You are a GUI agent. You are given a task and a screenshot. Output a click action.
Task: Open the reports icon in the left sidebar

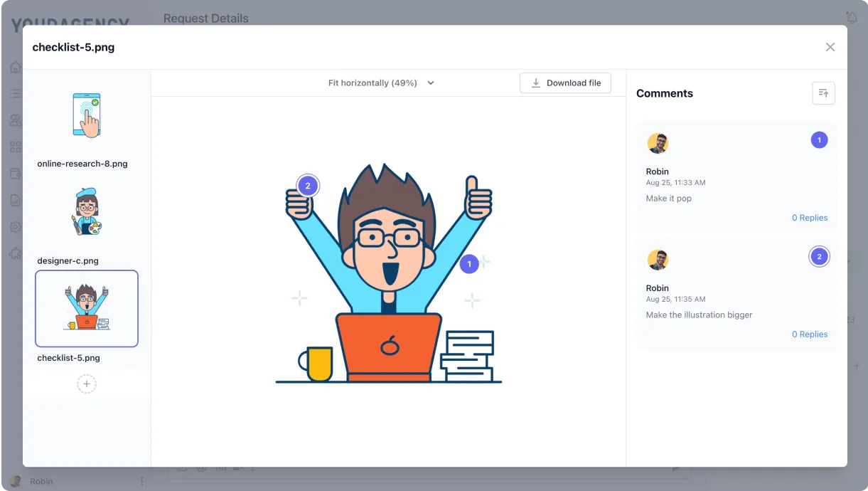point(16,200)
